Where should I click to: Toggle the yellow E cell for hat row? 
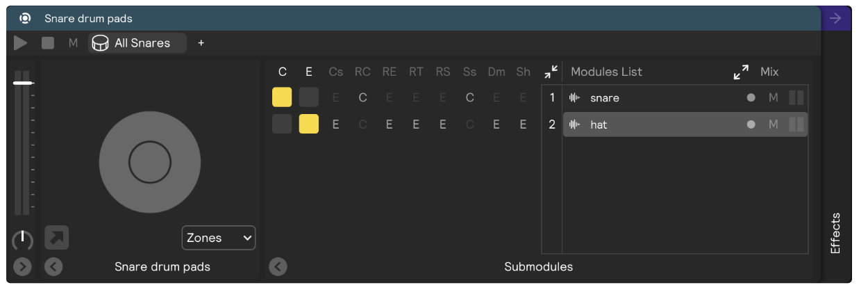(308, 124)
